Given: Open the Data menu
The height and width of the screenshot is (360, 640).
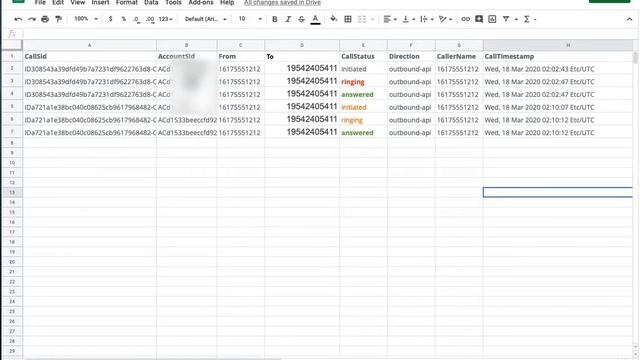Looking at the screenshot, I should [x=151, y=2].
